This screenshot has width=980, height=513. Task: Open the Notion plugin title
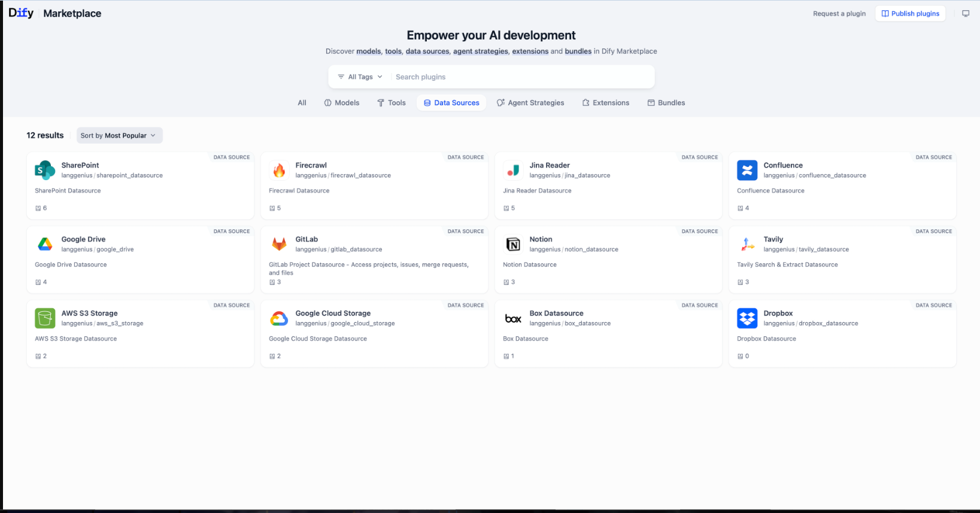(541, 239)
